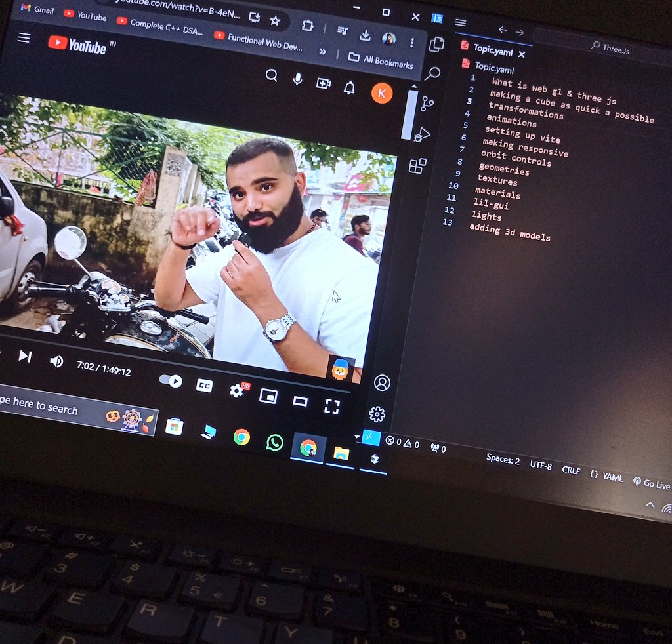Expand hidden bookmarks with the chevron
The width and height of the screenshot is (672, 644).
[322, 52]
